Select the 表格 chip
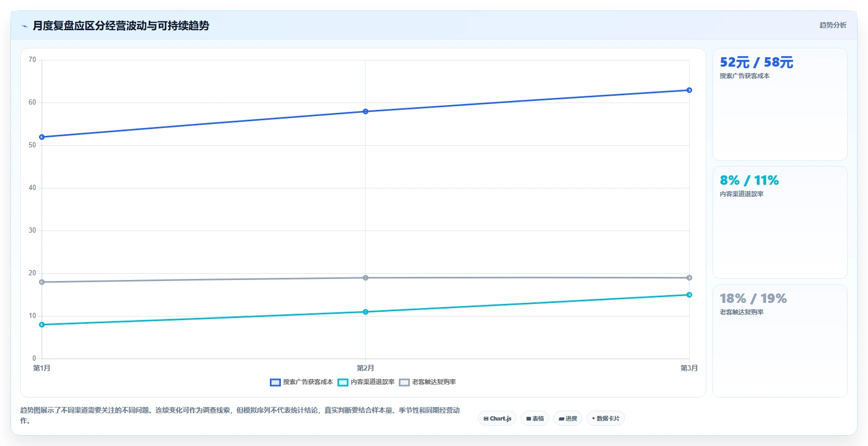 (535, 418)
